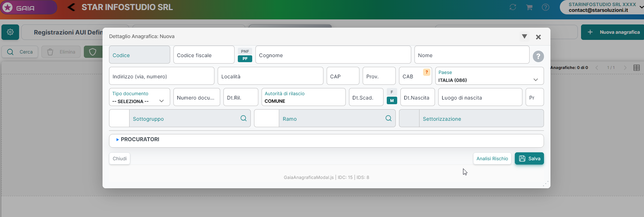This screenshot has height=217, width=644.
Task: Select PNF person type
Action: [245, 51]
